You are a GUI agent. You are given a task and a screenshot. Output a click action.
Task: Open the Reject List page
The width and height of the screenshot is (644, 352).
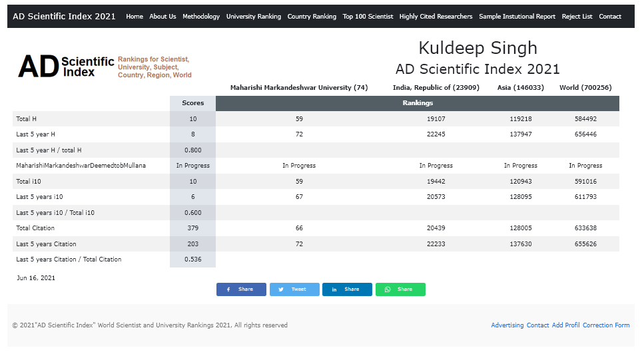tap(577, 17)
